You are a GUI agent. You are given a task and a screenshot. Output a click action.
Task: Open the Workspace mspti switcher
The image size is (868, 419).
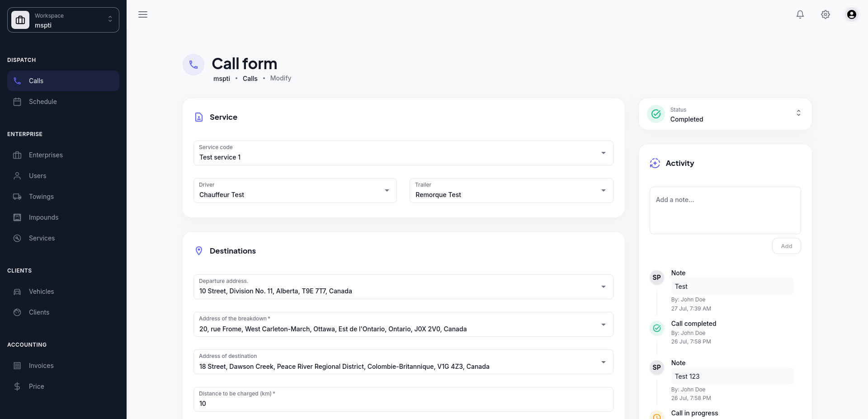coord(63,20)
